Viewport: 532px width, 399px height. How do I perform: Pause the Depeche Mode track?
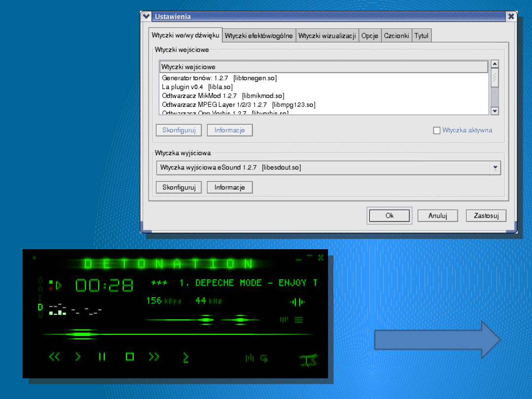102,357
